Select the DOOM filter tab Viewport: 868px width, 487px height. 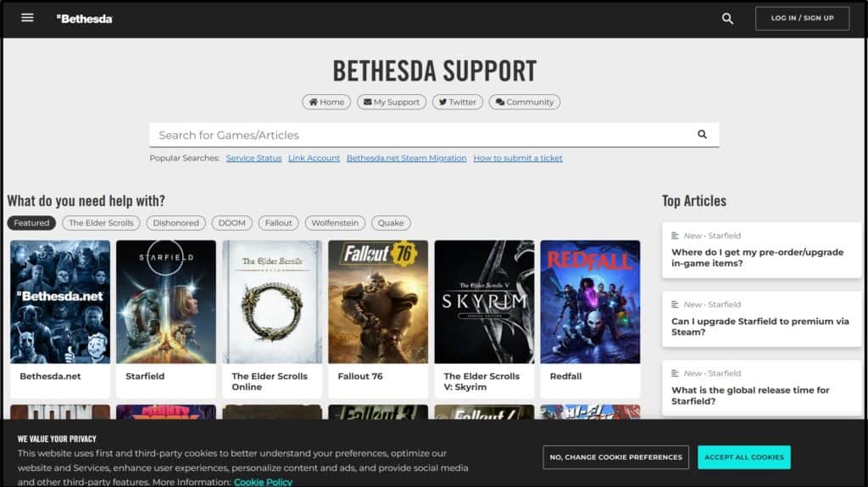tap(231, 223)
